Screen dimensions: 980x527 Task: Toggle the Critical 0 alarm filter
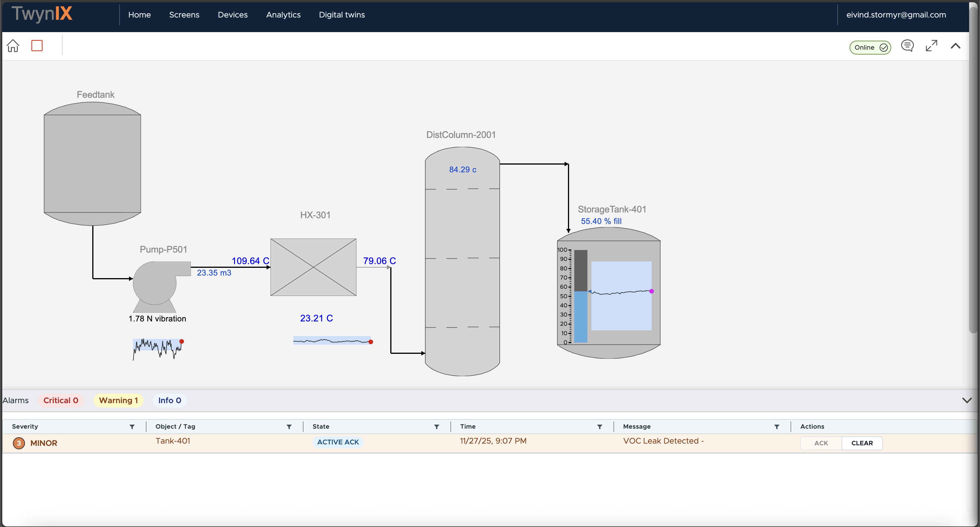tap(61, 400)
